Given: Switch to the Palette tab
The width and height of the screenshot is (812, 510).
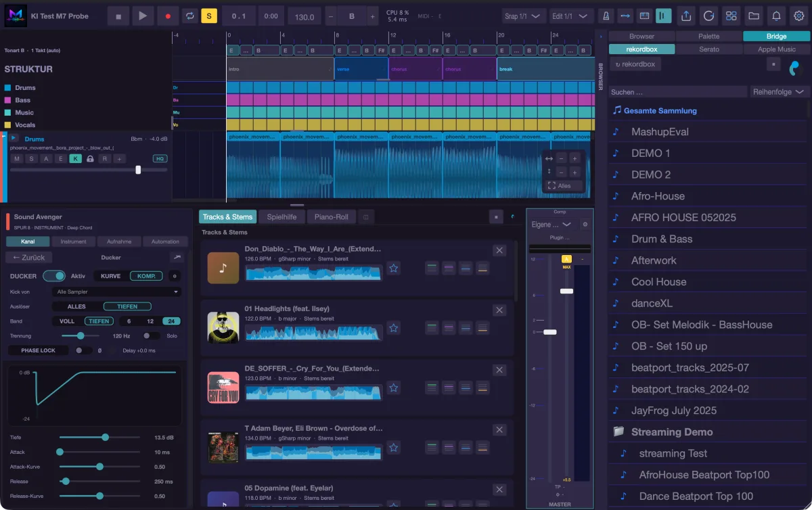Looking at the screenshot, I should coord(708,36).
